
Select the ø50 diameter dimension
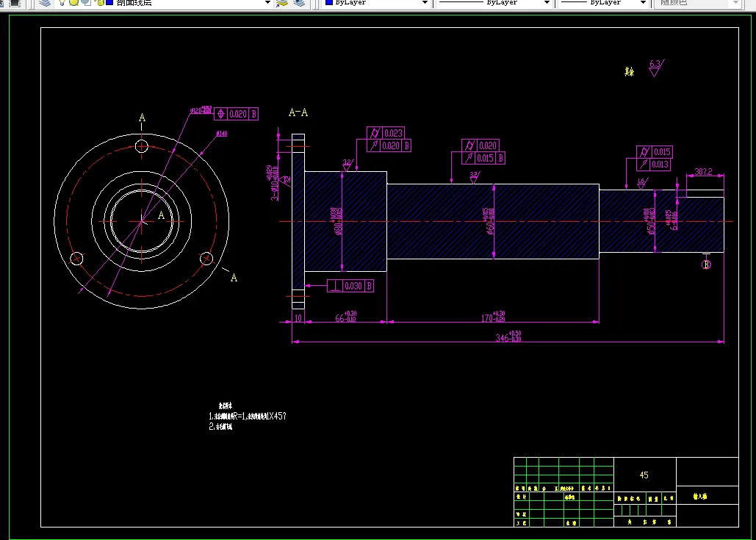click(x=650, y=221)
